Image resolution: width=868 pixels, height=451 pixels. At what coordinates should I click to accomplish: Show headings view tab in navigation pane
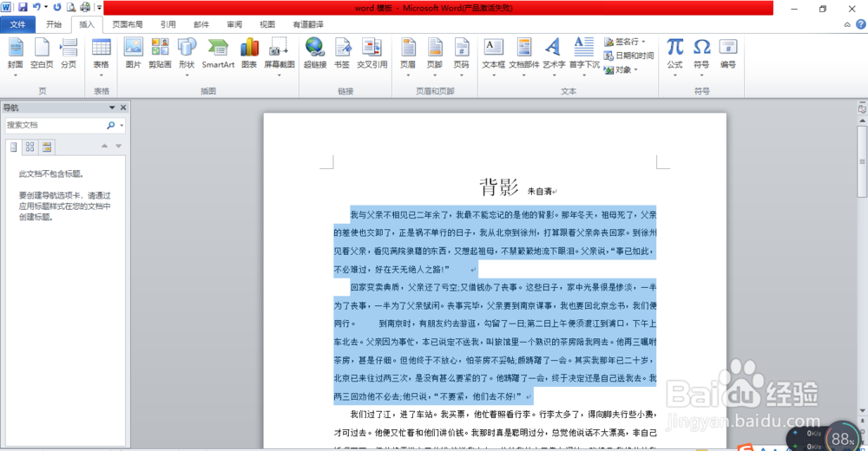pos(14,147)
